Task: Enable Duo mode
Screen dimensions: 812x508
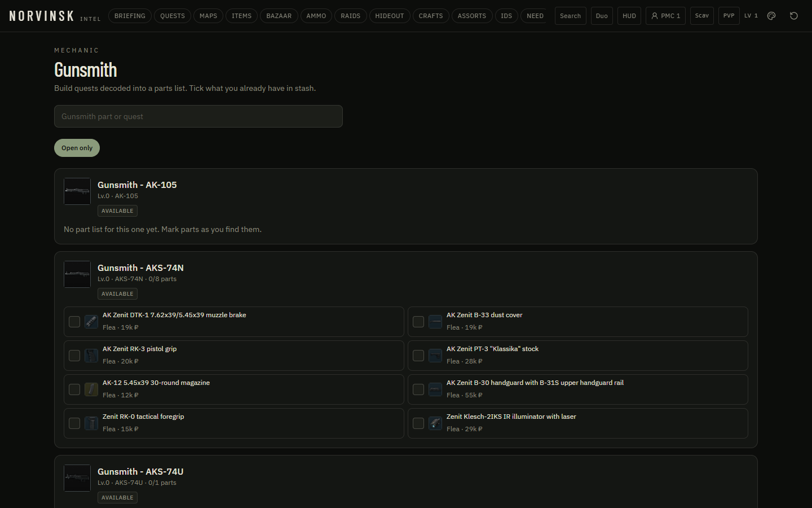Action: point(602,16)
